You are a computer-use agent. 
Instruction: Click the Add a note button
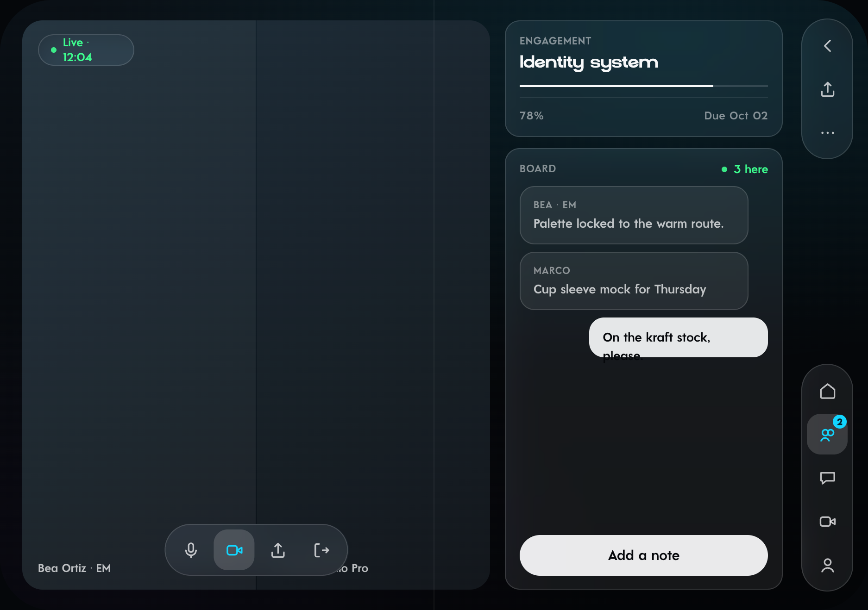coord(643,555)
